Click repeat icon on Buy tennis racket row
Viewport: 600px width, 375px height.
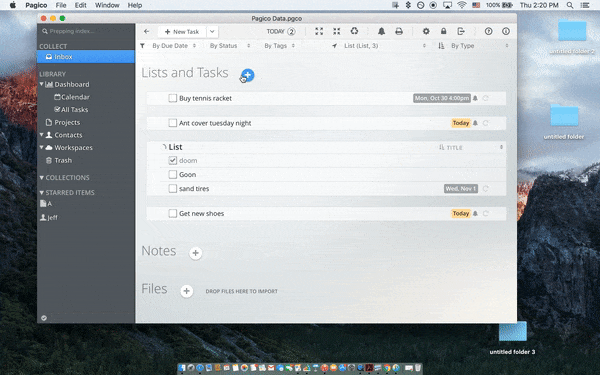(x=486, y=98)
